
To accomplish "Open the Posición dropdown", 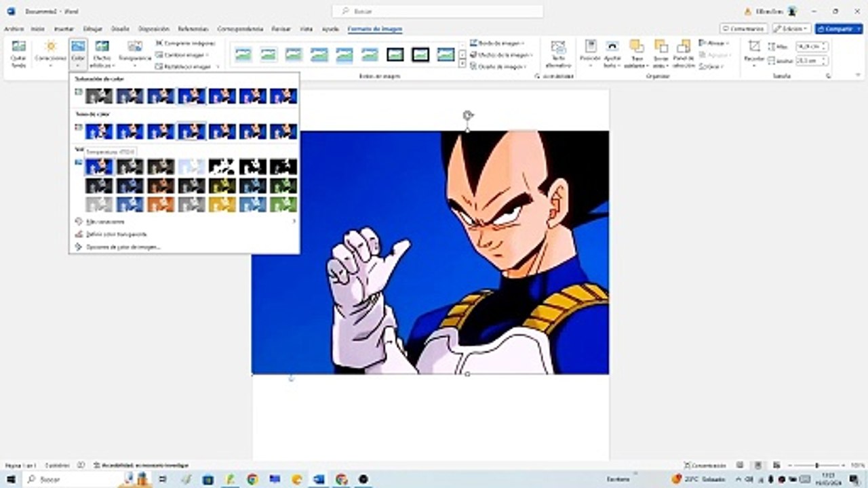I will 590,54.
